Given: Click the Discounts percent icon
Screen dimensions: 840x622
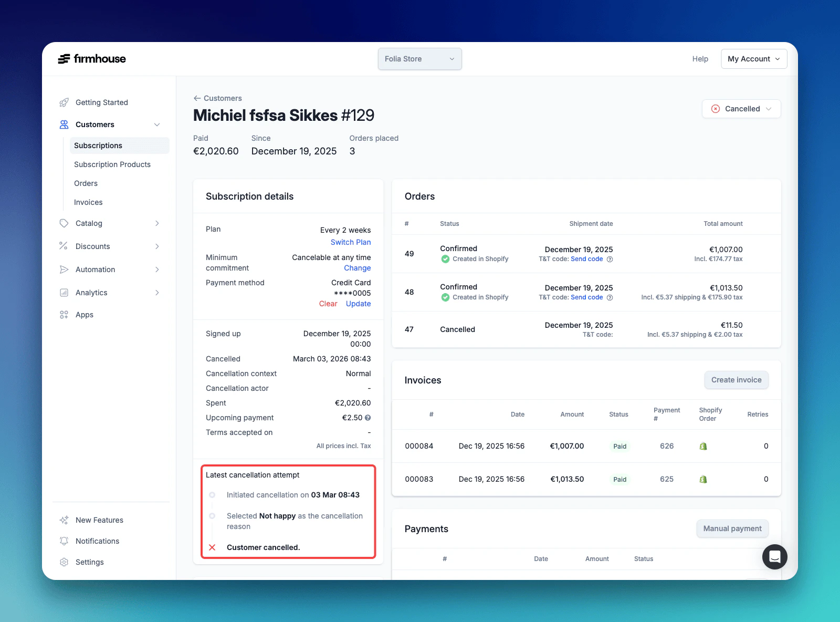Looking at the screenshot, I should [x=64, y=246].
